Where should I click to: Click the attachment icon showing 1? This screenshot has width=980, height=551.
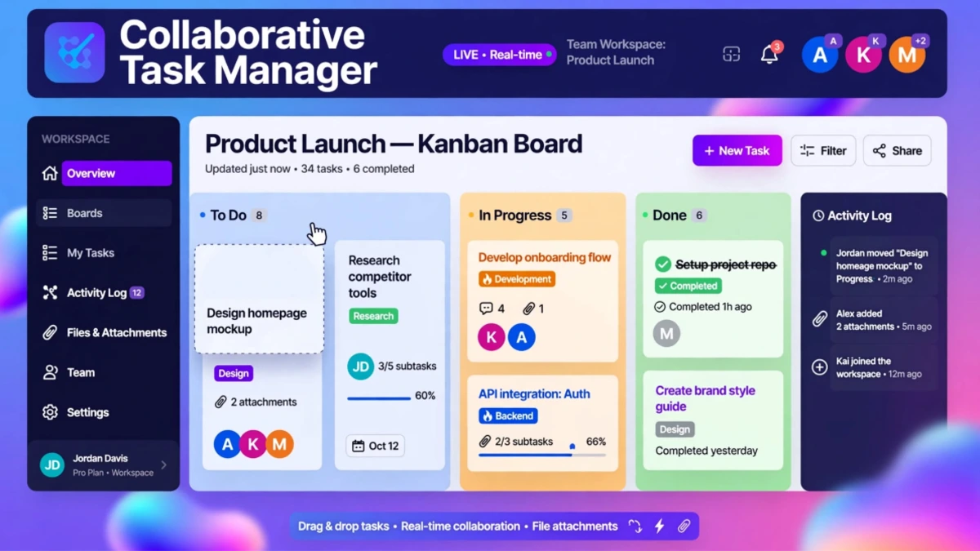[x=529, y=309]
